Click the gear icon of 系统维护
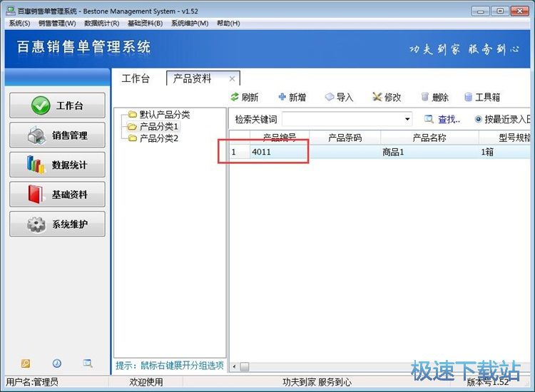The image size is (535, 392). (x=36, y=224)
